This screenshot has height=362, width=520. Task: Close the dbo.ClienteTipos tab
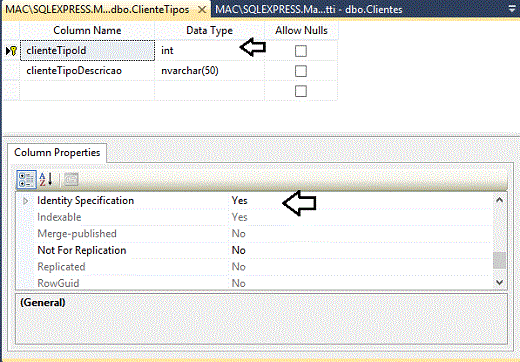[x=202, y=10]
